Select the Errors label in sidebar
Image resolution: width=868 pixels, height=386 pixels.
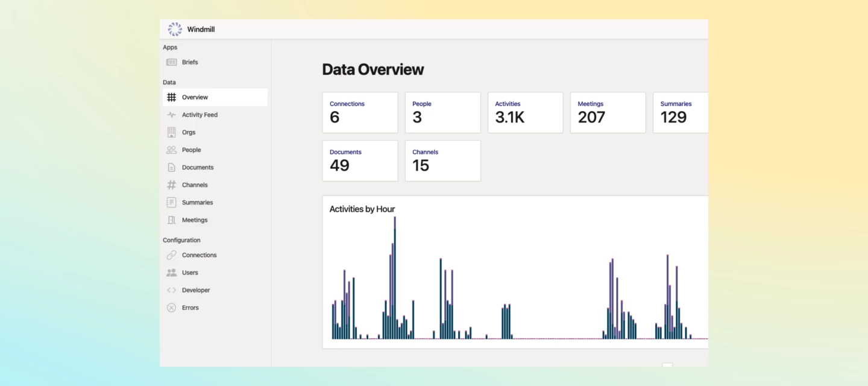point(190,308)
